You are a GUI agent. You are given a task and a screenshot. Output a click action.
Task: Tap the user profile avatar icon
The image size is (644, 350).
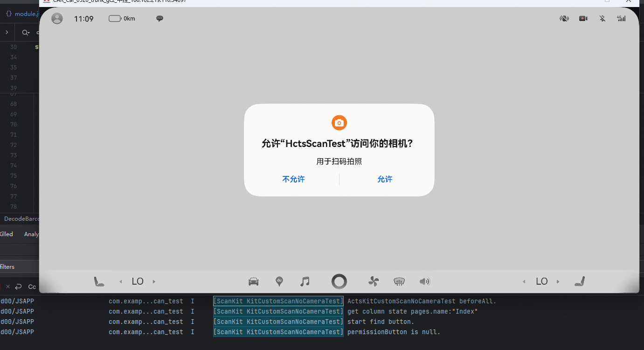tap(57, 19)
